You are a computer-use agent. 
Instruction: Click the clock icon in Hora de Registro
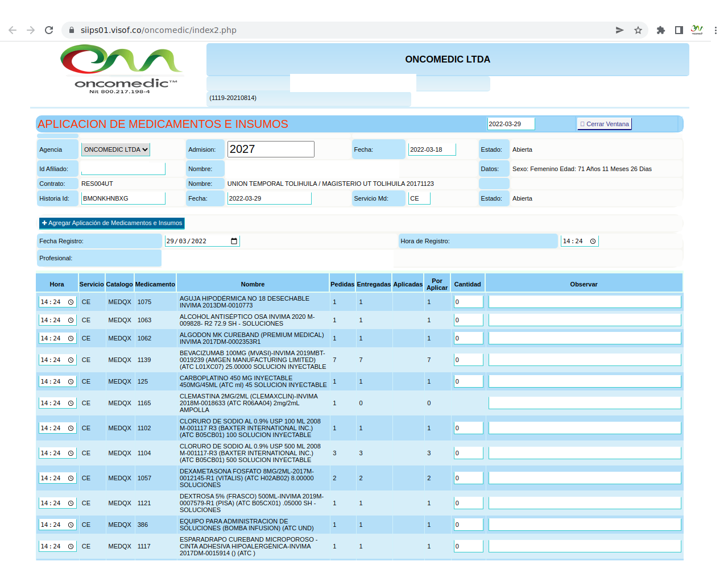point(593,241)
